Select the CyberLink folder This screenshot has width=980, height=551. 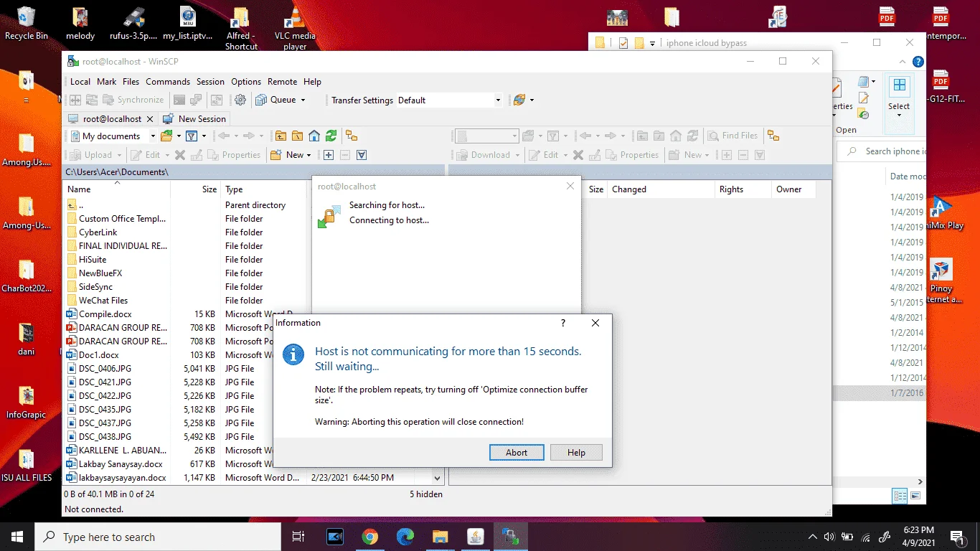(98, 232)
